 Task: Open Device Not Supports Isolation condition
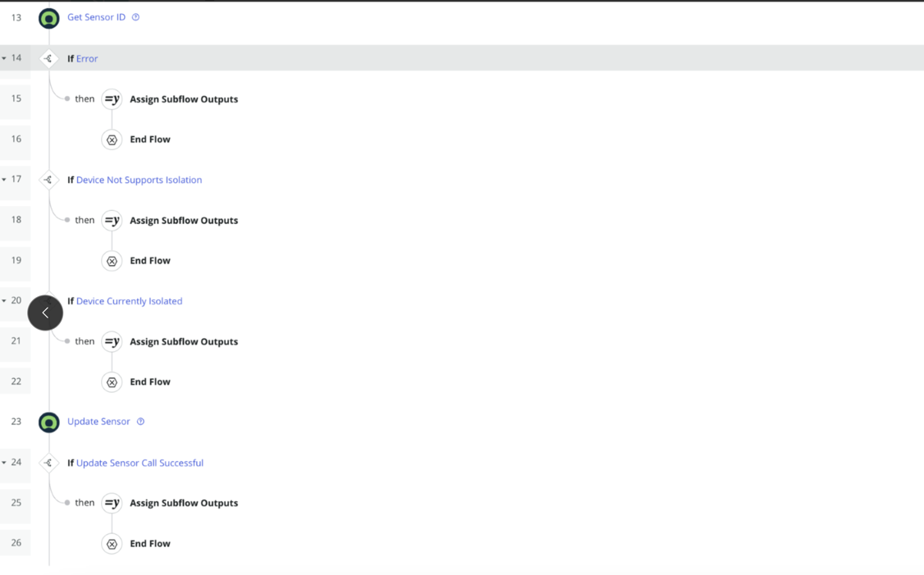coord(139,180)
